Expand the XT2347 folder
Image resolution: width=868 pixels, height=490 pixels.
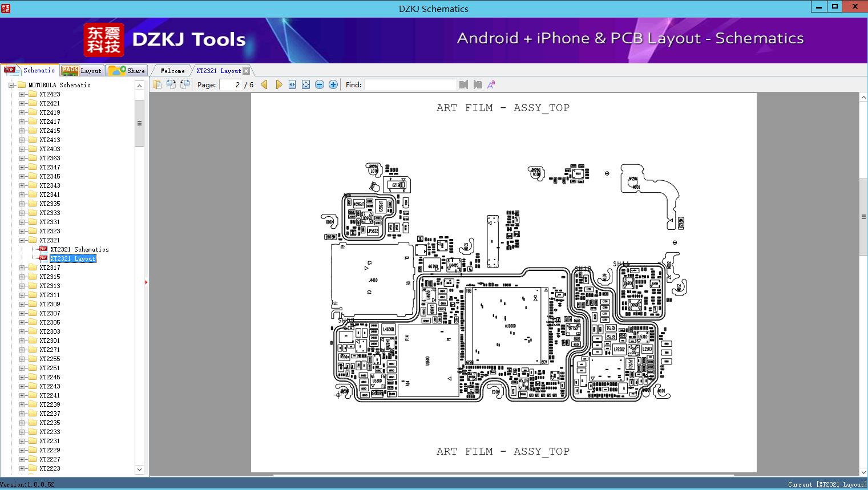point(22,167)
